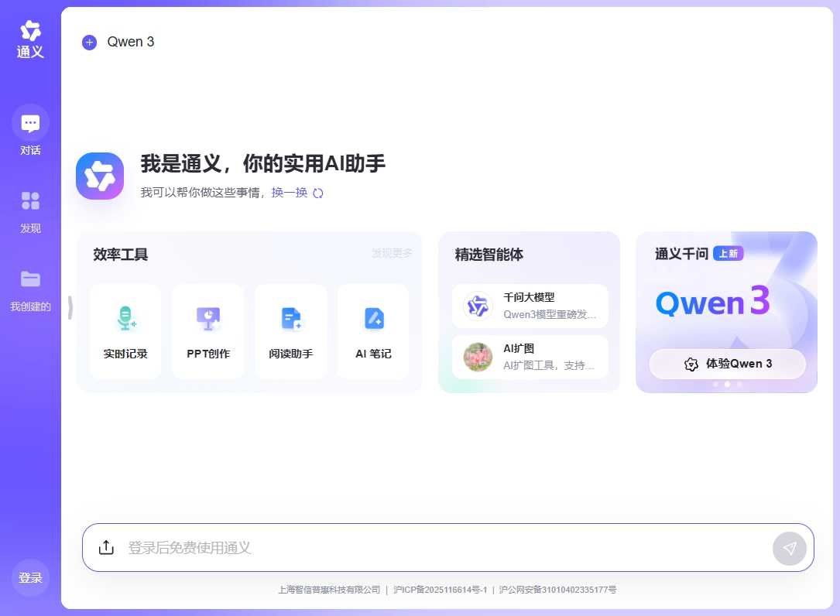The height and width of the screenshot is (616, 840).
Task: Select the 实时记录 voice recording tool
Action: pyautogui.click(x=125, y=330)
